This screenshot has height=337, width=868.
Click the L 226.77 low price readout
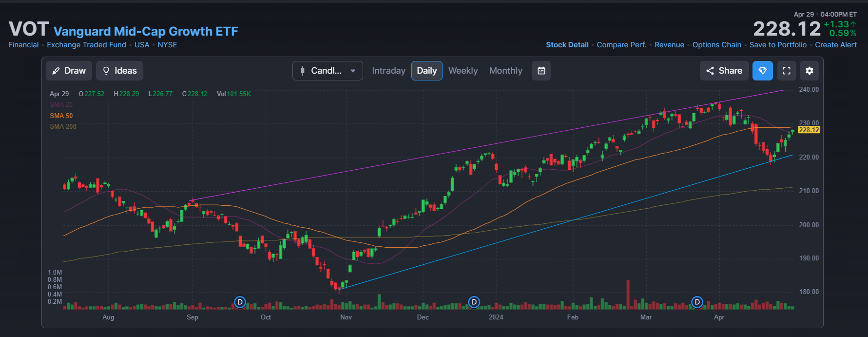click(160, 94)
